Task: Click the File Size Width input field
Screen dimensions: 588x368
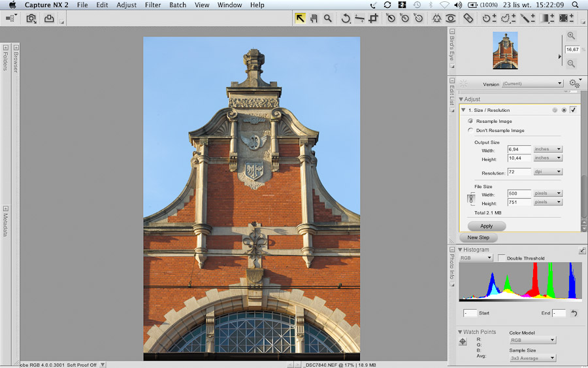Action: [519, 193]
